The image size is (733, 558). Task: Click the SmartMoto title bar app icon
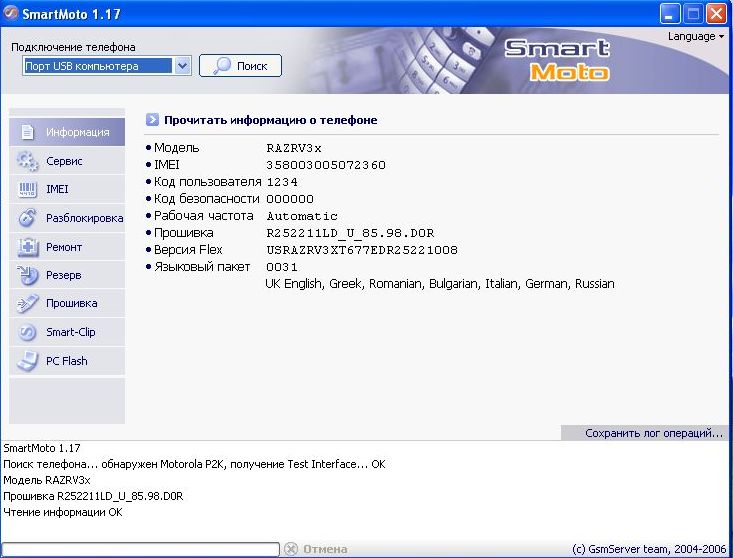pos(11,14)
